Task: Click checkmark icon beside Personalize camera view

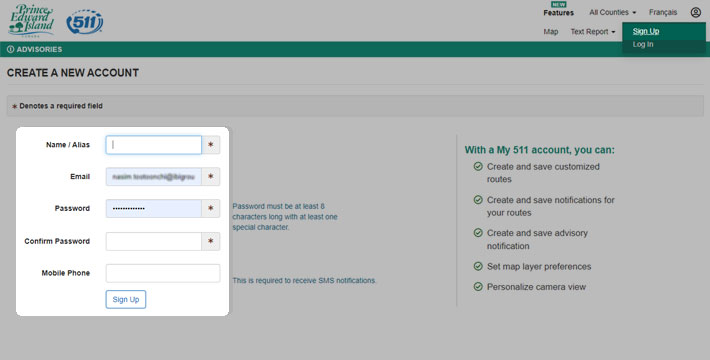Action: (478, 286)
